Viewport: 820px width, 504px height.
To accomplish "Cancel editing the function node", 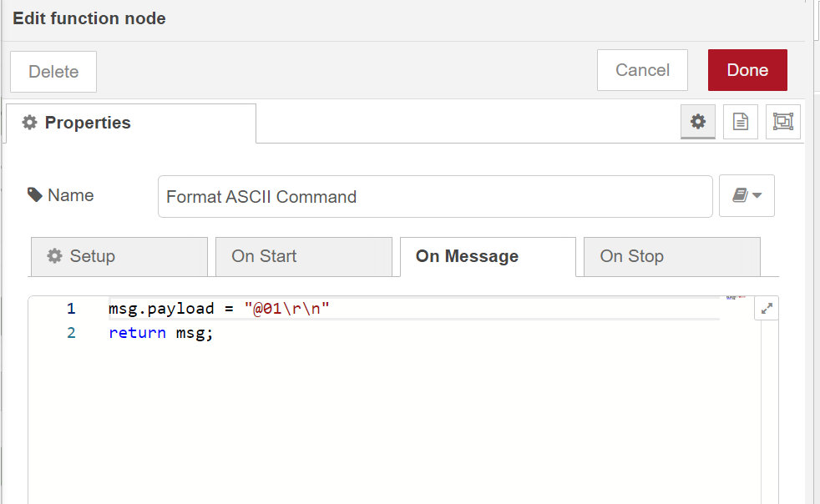I will (x=642, y=70).
